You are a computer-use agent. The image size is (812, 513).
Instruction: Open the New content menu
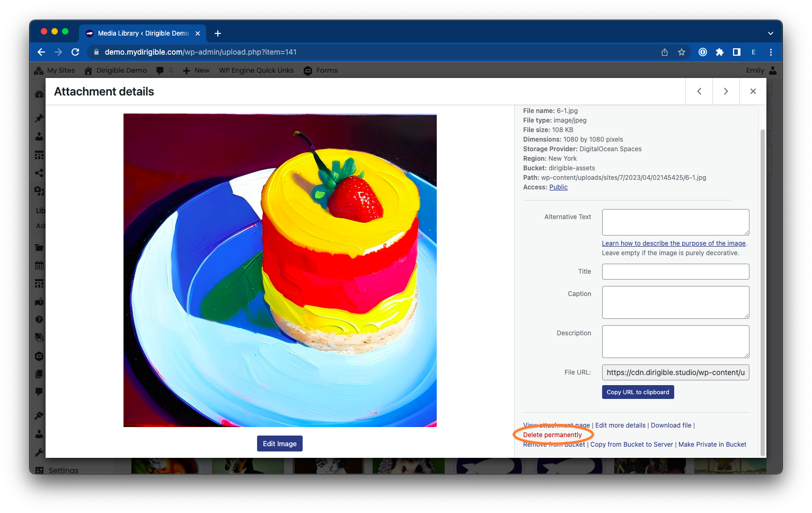pos(196,70)
